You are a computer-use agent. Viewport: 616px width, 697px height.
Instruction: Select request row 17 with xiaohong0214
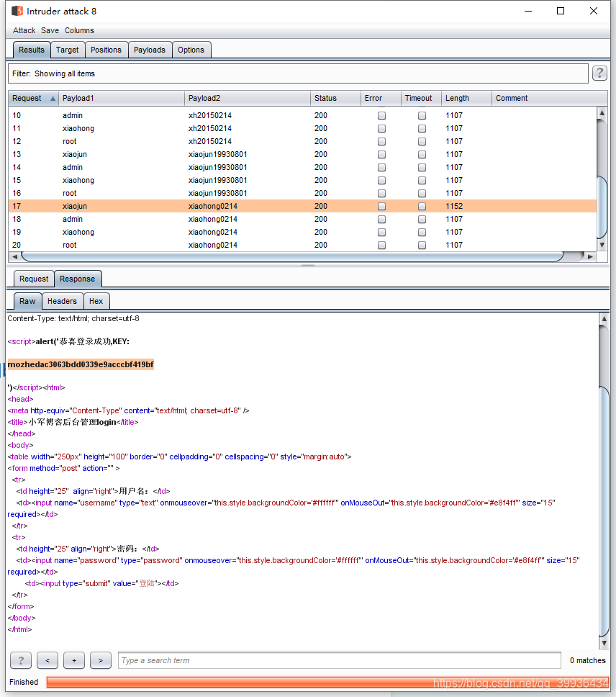coord(302,206)
